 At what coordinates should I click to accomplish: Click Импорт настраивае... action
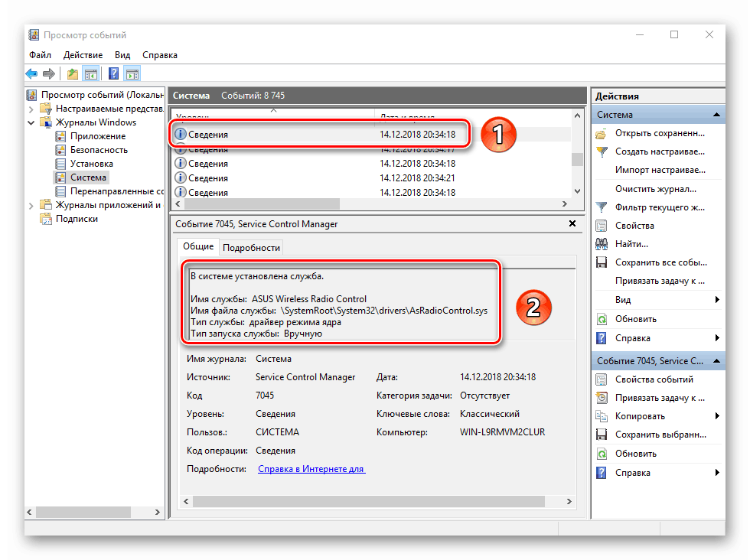660,170
